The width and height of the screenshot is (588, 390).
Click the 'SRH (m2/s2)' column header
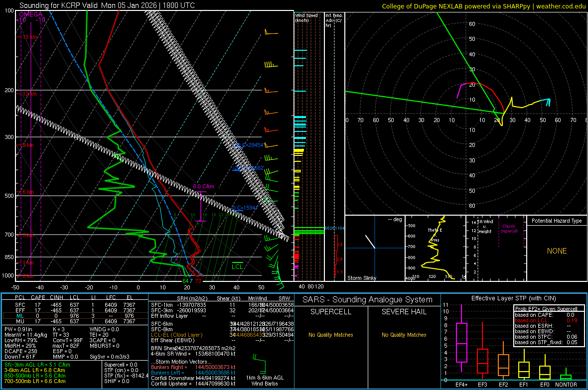[x=192, y=298]
